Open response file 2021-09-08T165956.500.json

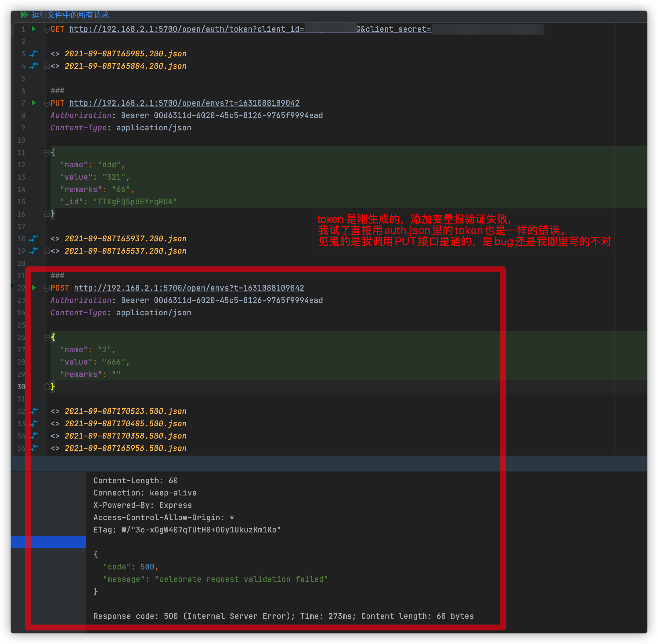pos(125,448)
